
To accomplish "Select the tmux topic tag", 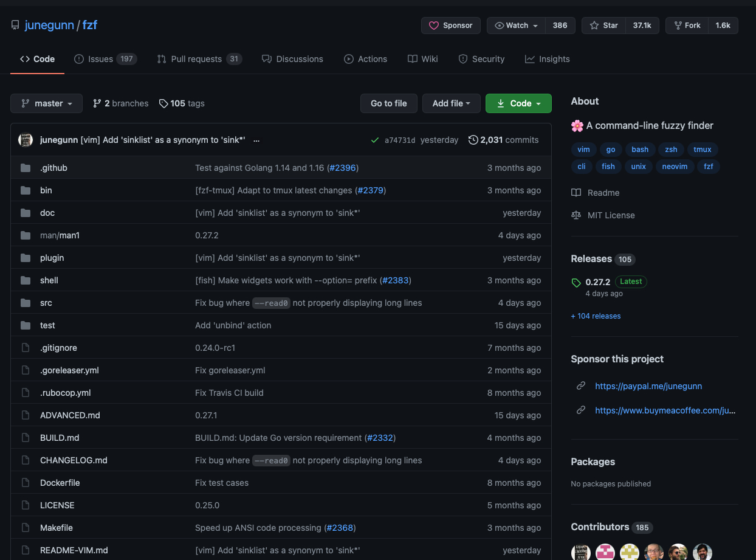I will click(x=703, y=150).
